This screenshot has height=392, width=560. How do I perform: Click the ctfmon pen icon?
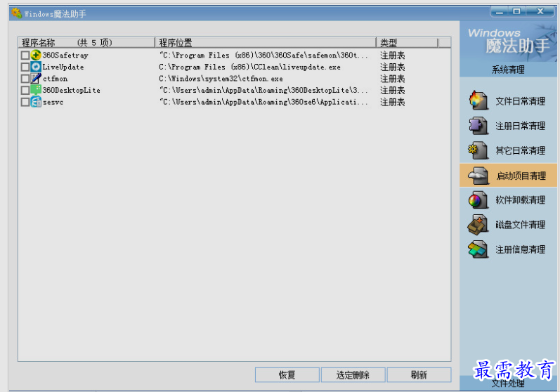36,78
